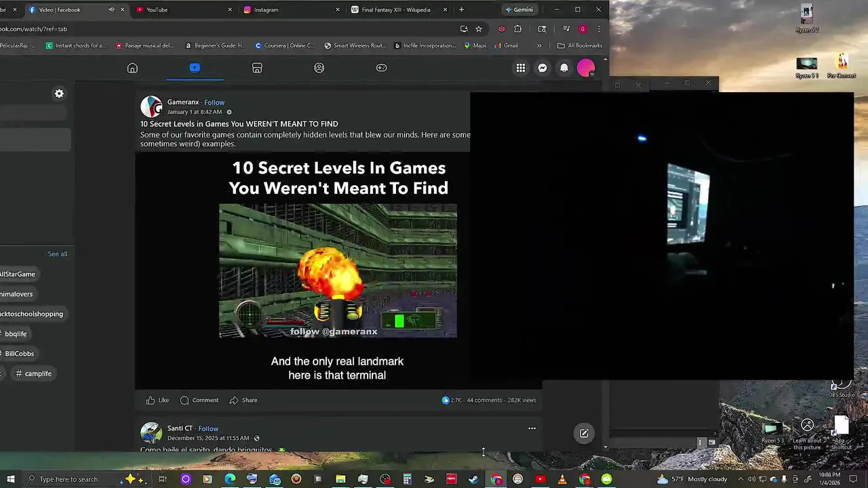868x488 pixels.
Task: Open the All Bookmarks folder
Action: (x=580, y=45)
